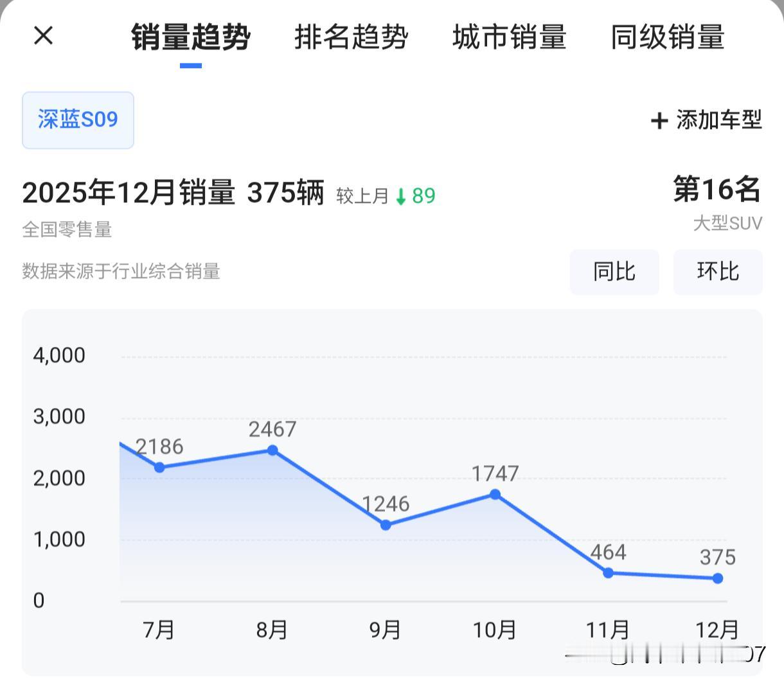
Task: Click the 2025年12月销量 375辆 heading
Action: pyautogui.click(x=174, y=192)
